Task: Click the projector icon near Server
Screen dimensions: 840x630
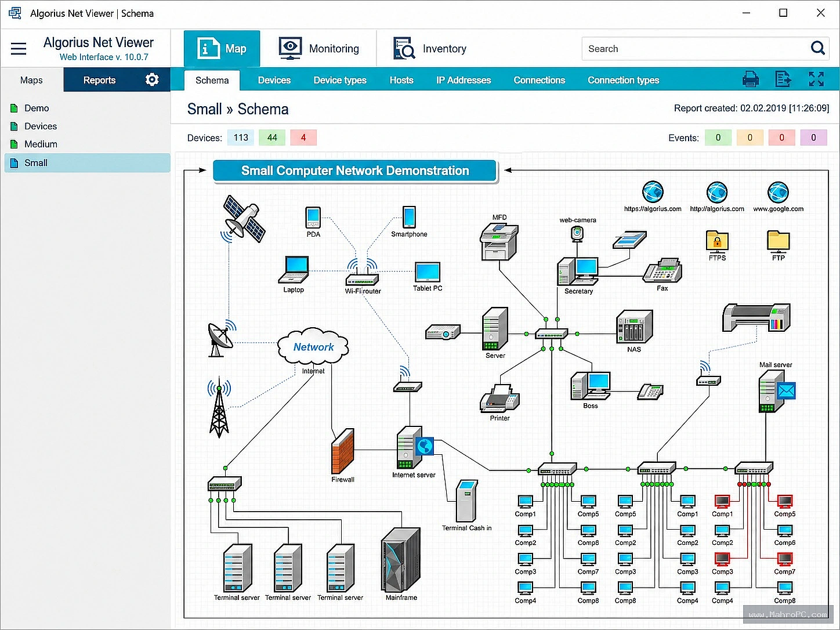Action: [x=443, y=332]
